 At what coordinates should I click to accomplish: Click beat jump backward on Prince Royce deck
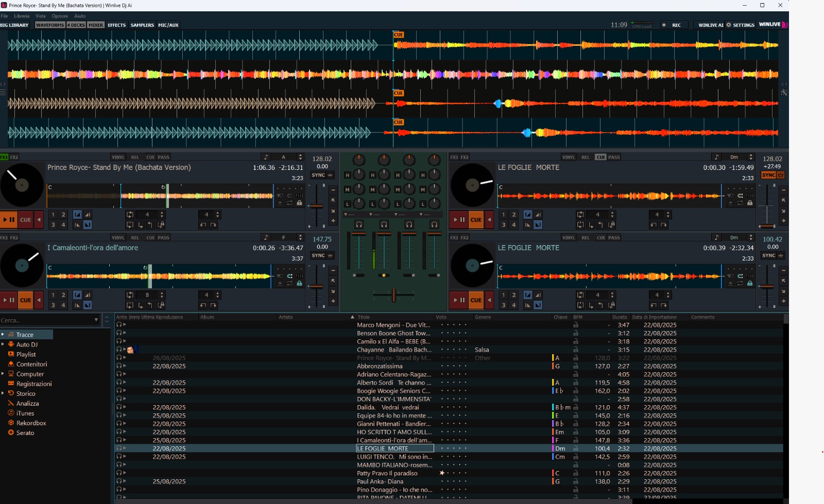203,225
